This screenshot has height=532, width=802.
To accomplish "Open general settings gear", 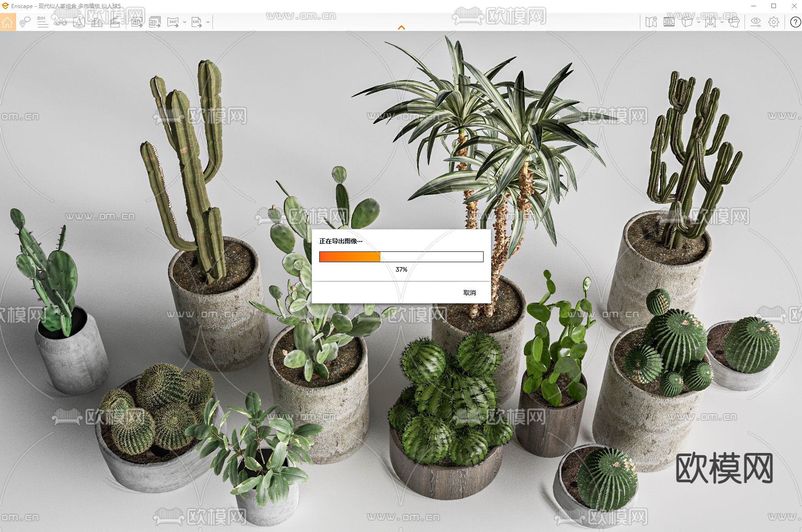I will 774,22.
